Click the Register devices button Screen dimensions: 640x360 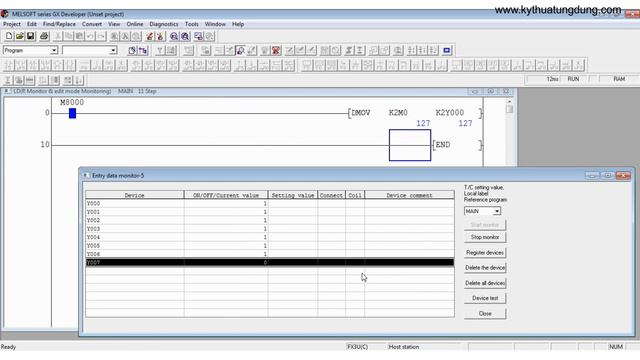(x=485, y=253)
